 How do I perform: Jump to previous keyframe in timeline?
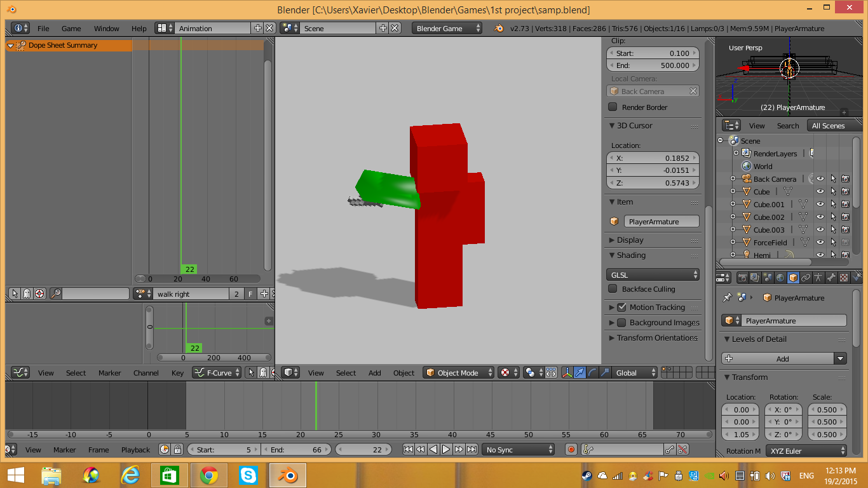pyautogui.click(x=421, y=449)
